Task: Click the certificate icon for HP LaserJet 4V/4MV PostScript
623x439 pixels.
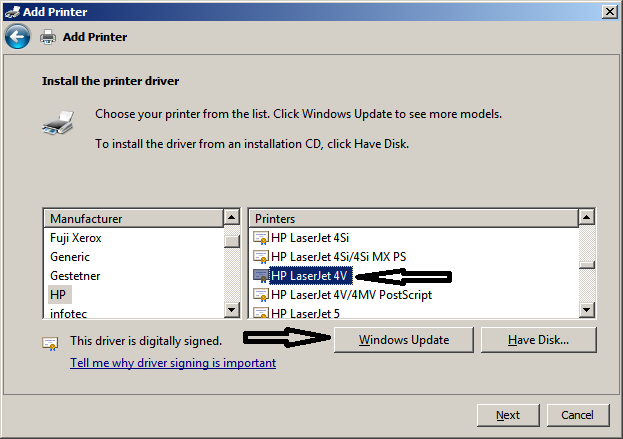Action: pos(261,295)
